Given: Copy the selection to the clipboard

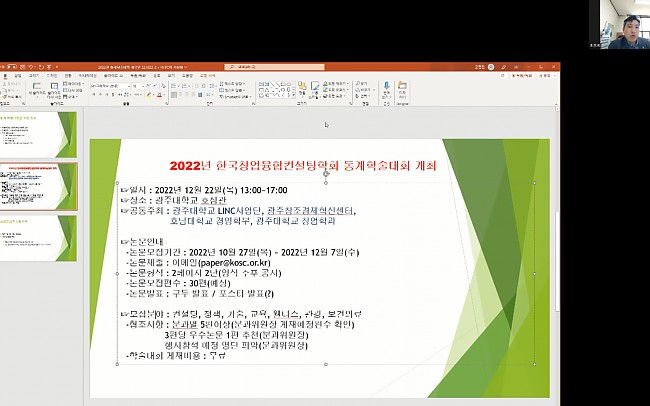Looking at the screenshot, I should 11,90.
